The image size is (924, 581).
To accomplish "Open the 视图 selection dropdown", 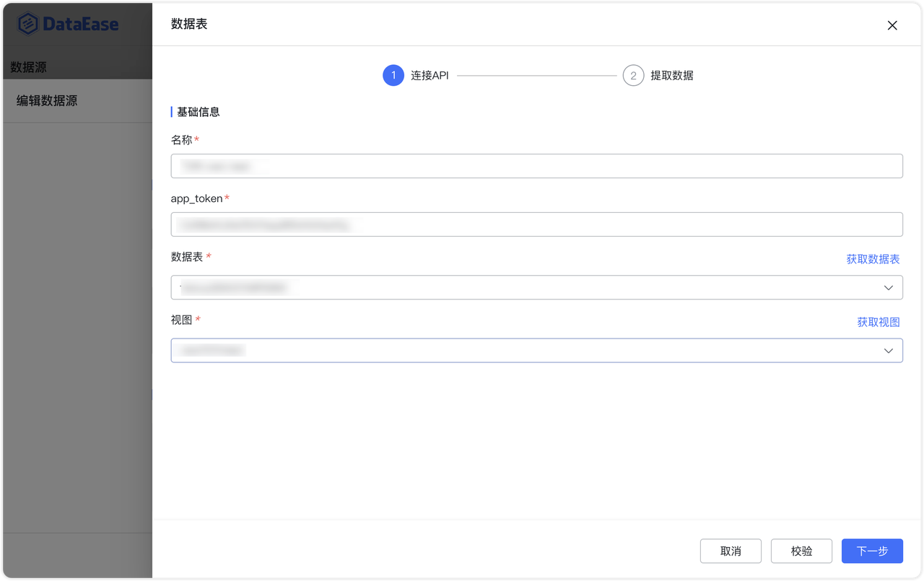I will (x=536, y=350).
